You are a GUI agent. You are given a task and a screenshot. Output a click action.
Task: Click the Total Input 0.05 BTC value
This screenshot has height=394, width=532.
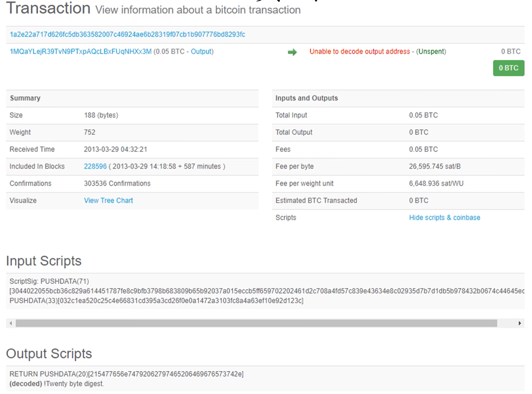(423, 115)
